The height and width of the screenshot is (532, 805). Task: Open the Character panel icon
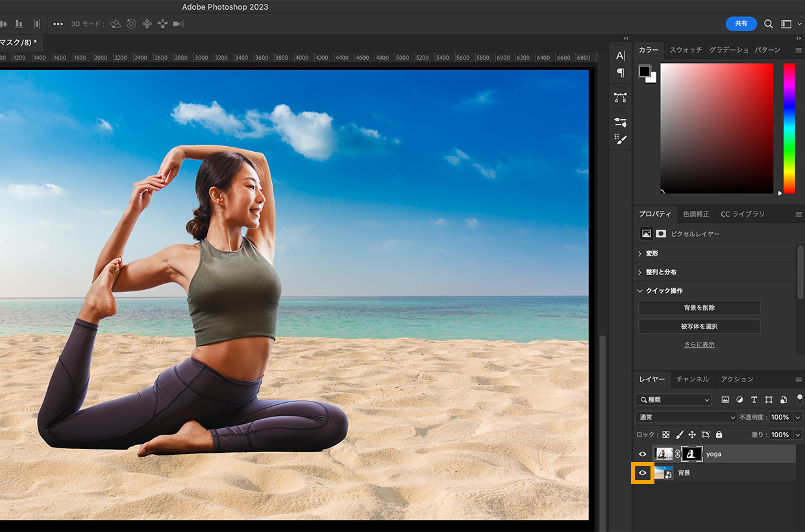621,56
